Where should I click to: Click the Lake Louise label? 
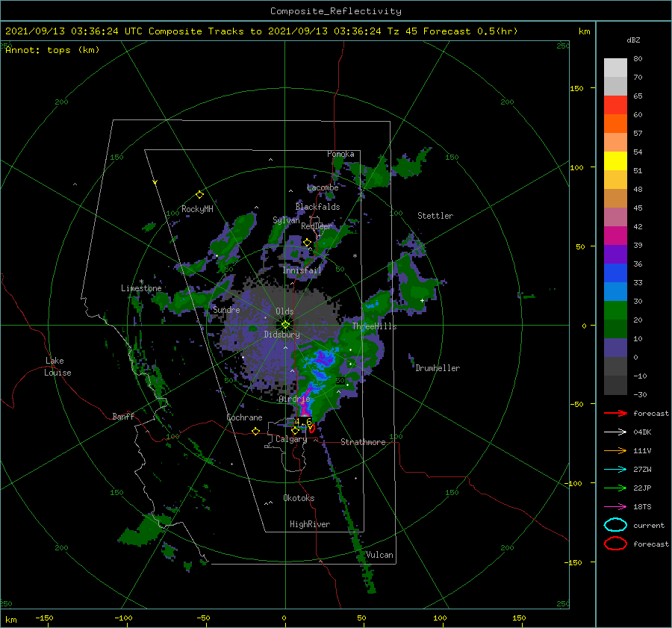click(57, 367)
